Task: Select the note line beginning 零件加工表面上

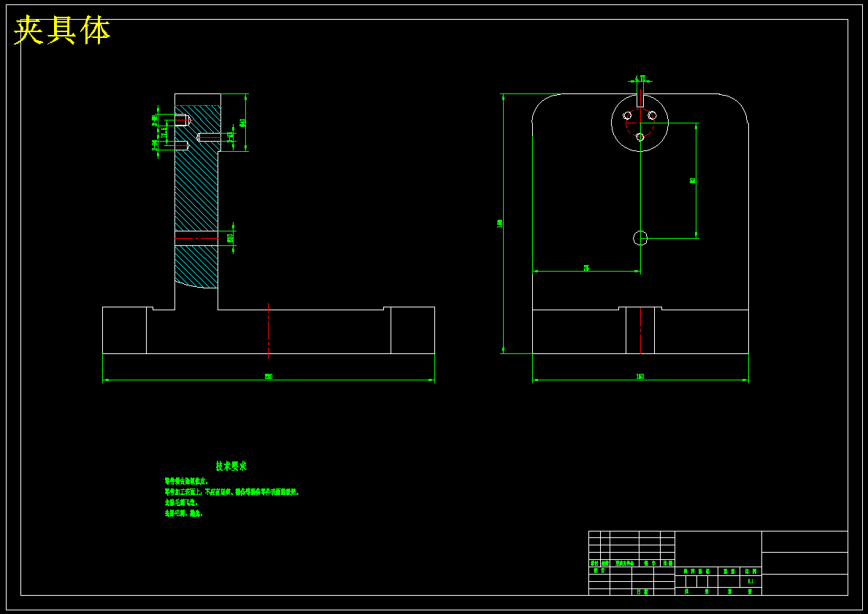Action: click(x=232, y=491)
